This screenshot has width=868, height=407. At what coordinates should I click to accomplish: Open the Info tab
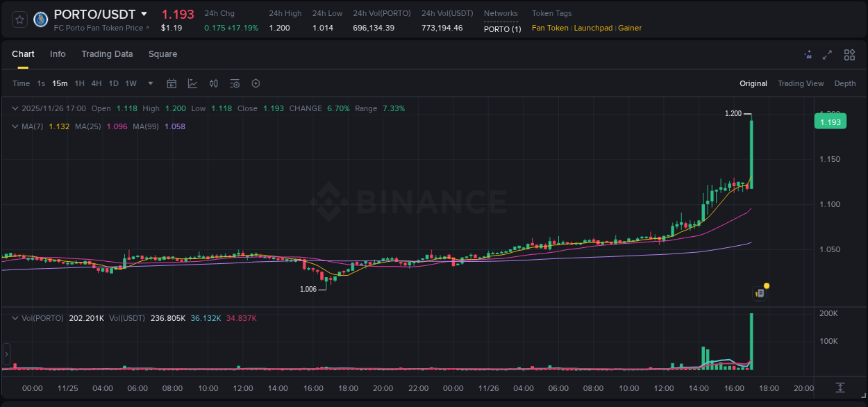(x=58, y=53)
